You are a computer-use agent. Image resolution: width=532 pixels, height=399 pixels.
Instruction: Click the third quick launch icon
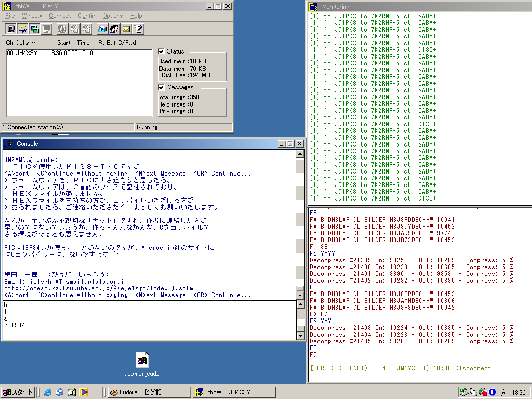72,392
